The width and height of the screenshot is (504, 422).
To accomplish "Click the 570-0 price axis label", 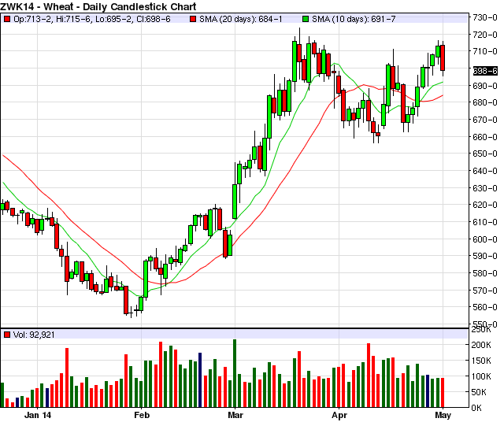I will pos(485,291).
